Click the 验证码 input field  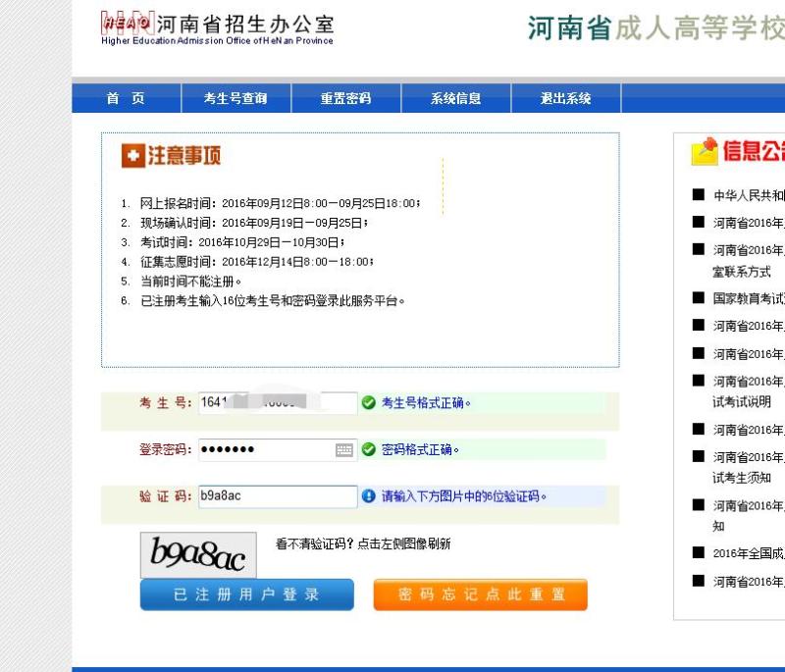278,496
